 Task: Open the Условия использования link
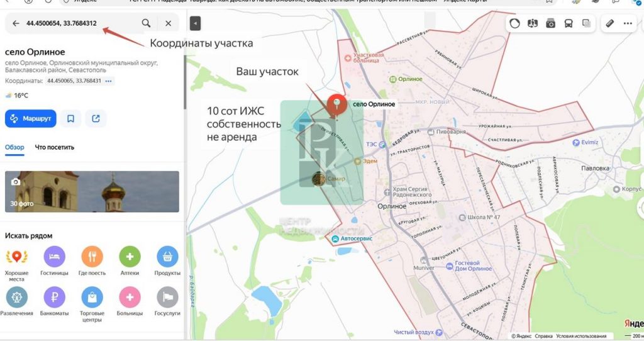[x=582, y=336]
